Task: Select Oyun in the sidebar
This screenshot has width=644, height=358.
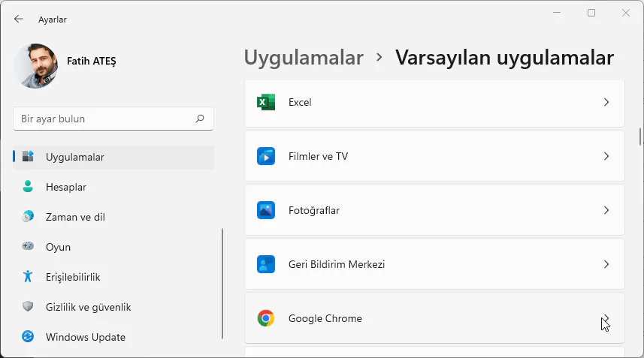Action: pyautogui.click(x=58, y=247)
